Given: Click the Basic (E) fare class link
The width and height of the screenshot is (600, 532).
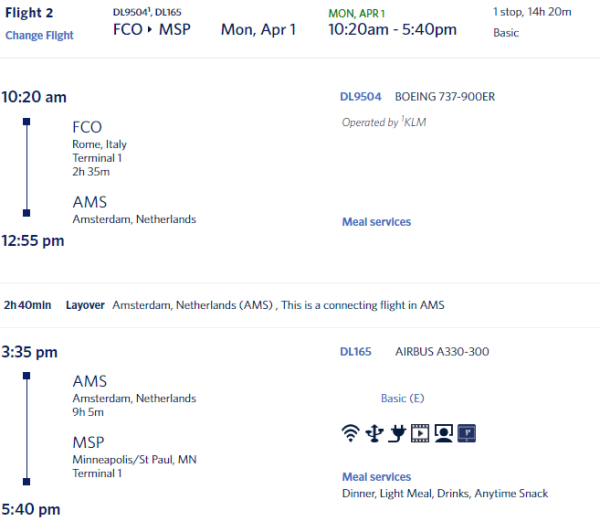Looking at the screenshot, I should [403, 398].
